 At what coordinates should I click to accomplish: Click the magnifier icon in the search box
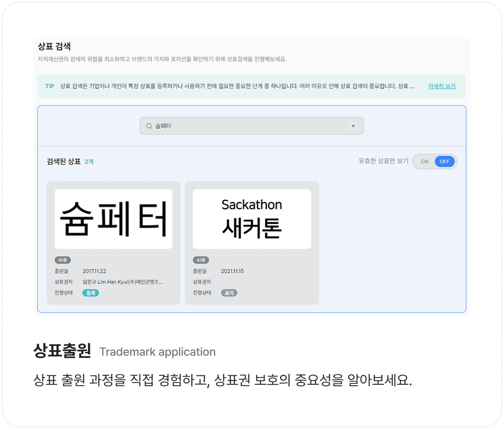pyautogui.click(x=149, y=126)
